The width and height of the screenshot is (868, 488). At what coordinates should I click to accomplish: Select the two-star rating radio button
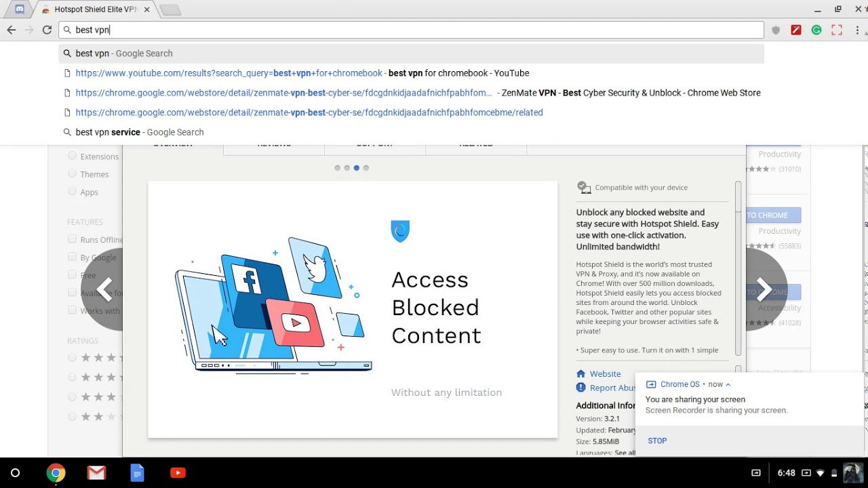click(72, 416)
